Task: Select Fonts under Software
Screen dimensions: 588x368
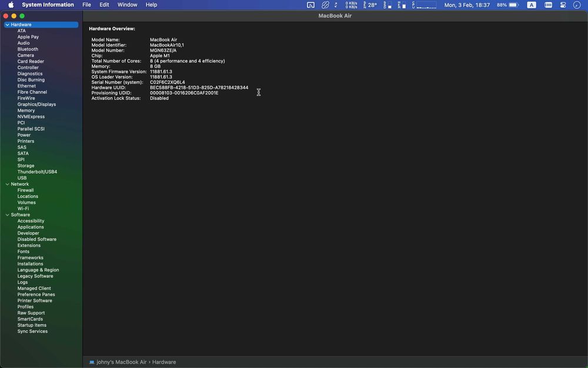Action: 24,251
